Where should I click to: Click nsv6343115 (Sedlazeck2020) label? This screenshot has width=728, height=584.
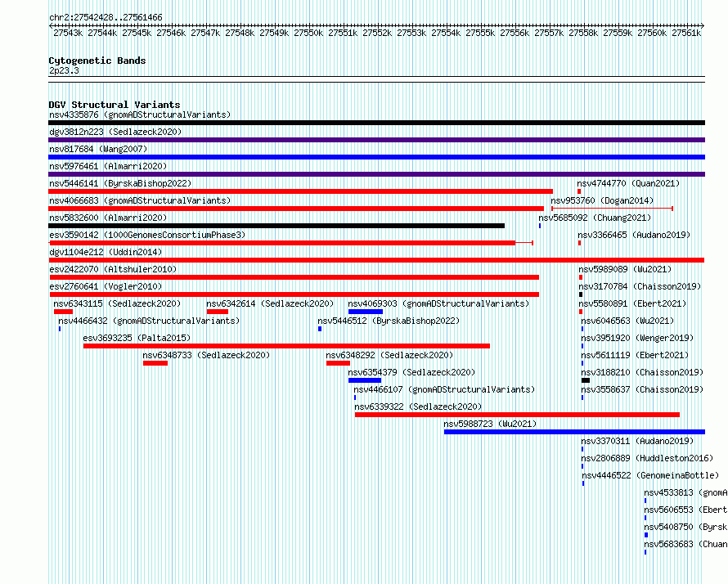[x=118, y=303]
